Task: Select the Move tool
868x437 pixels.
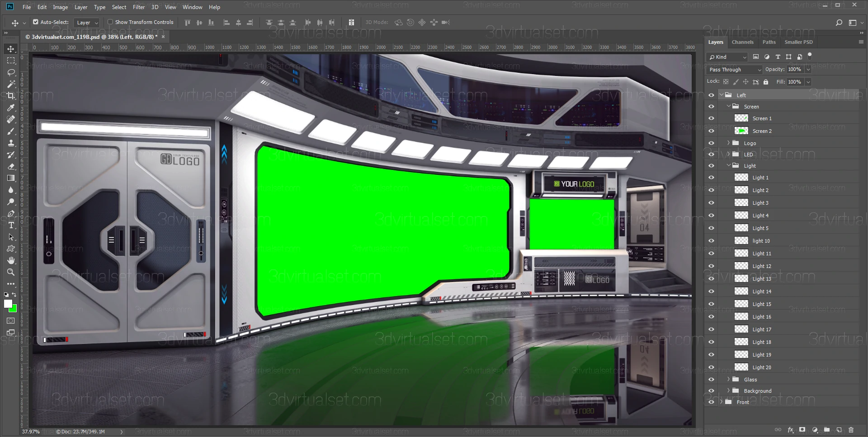Action: [11, 49]
